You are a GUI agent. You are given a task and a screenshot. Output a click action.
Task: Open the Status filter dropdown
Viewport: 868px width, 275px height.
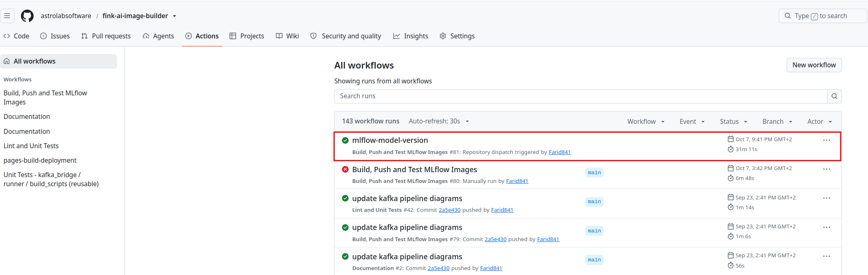click(x=733, y=121)
